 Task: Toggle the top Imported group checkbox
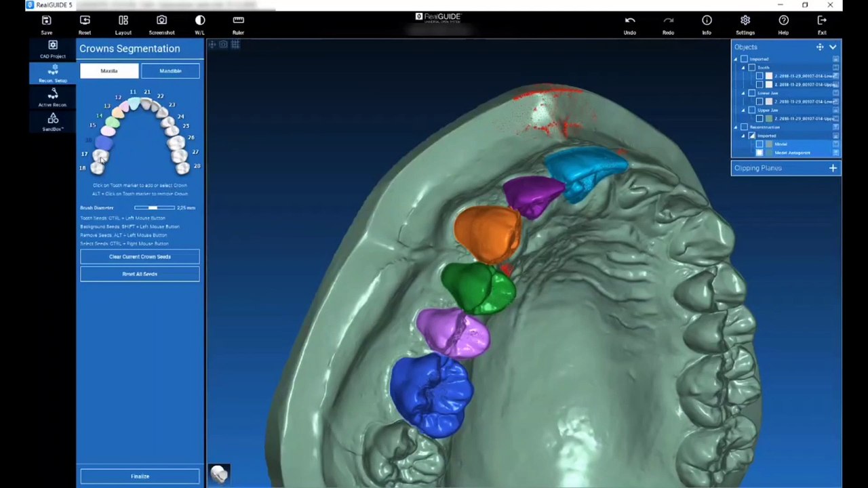click(744, 59)
